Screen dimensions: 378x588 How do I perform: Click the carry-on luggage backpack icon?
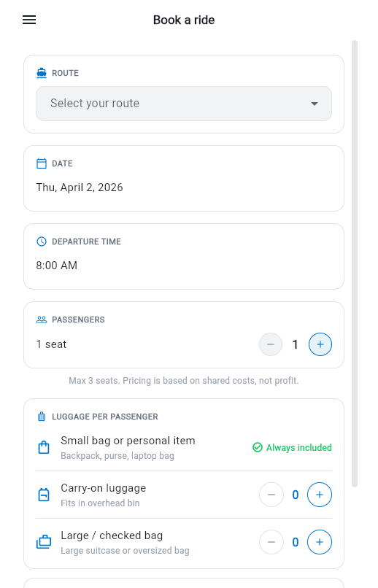[44, 495]
